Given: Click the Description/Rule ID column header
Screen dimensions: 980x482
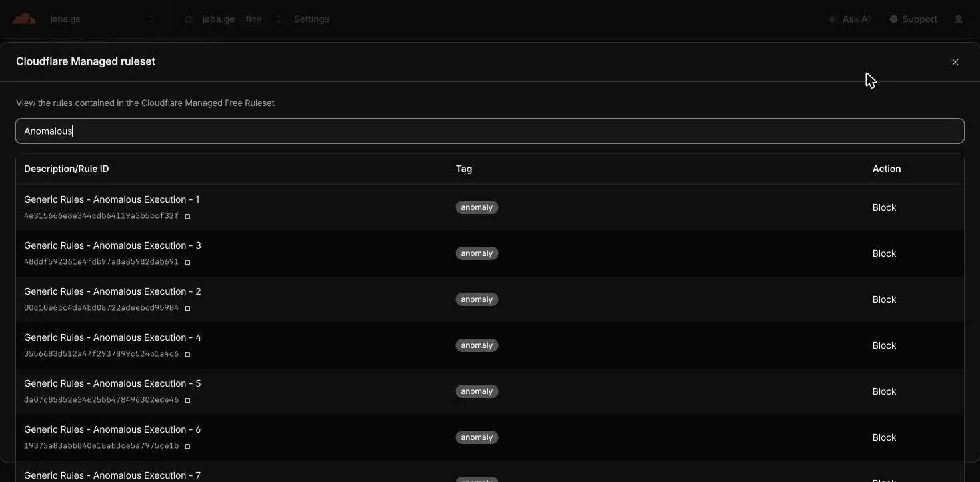Looking at the screenshot, I should 67,169.
